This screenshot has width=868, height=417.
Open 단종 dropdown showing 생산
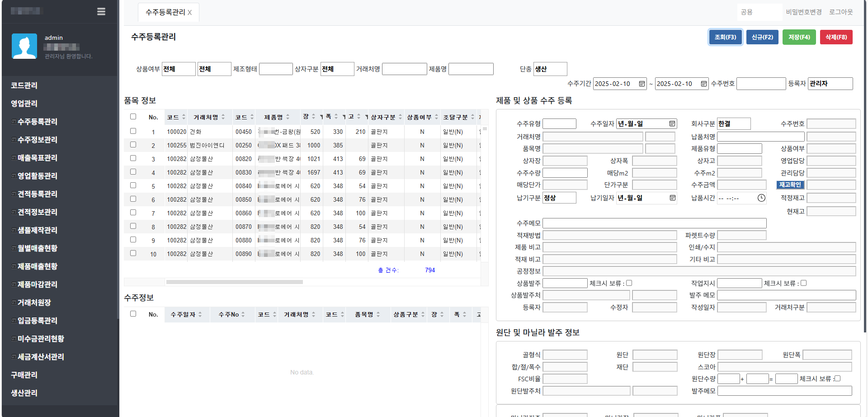(x=550, y=69)
